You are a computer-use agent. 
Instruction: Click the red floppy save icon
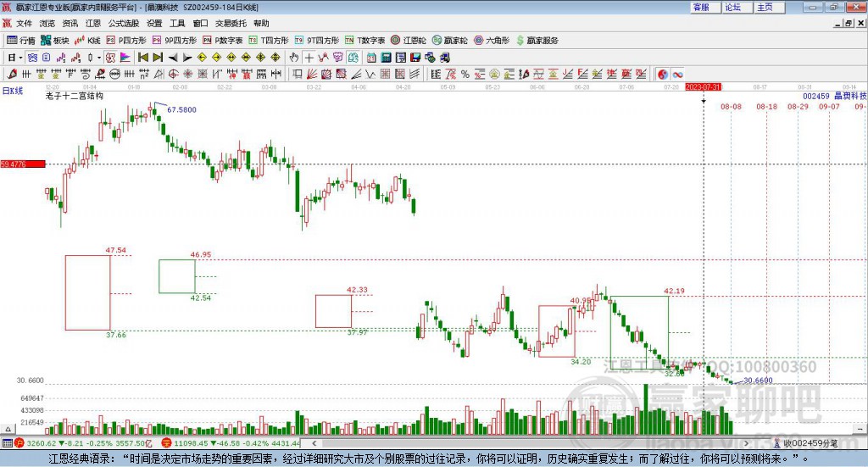point(415,58)
